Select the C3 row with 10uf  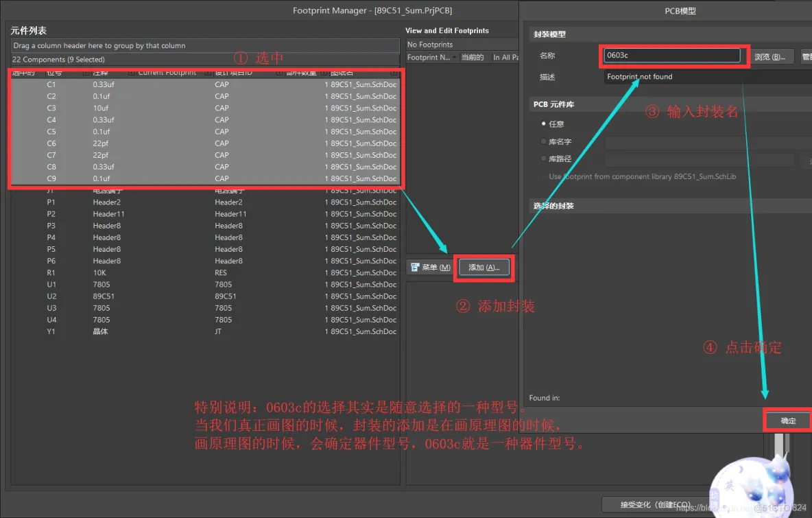(x=205, y=108)
